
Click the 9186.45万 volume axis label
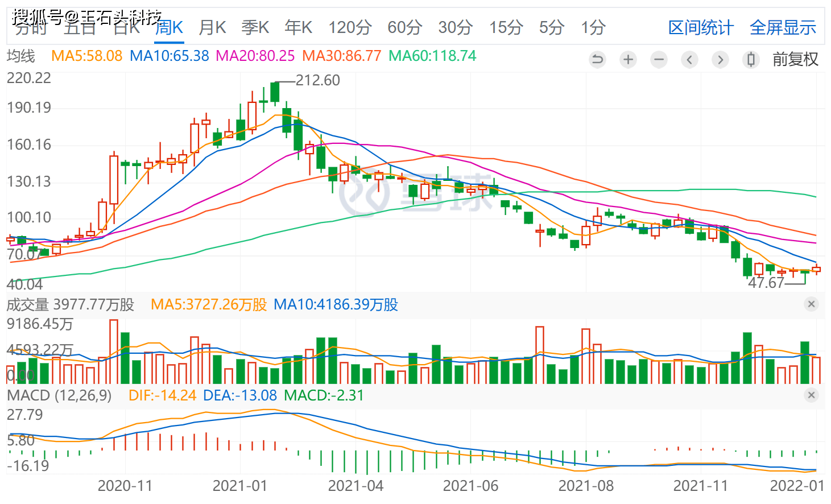tap(40, 324)
